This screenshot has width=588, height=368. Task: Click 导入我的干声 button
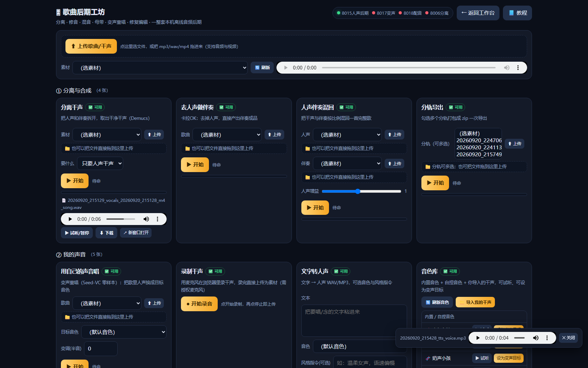pyautogui.click(x=475, y=302)
